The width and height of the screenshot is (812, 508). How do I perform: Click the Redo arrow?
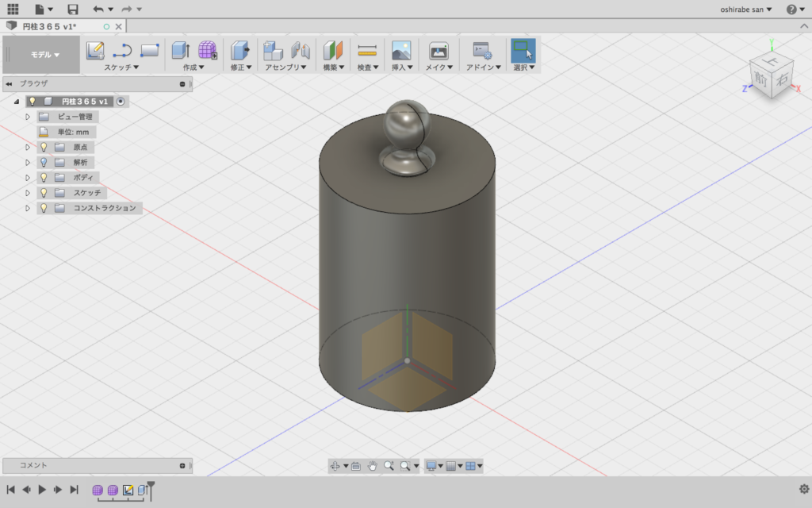tap(126, 9)
